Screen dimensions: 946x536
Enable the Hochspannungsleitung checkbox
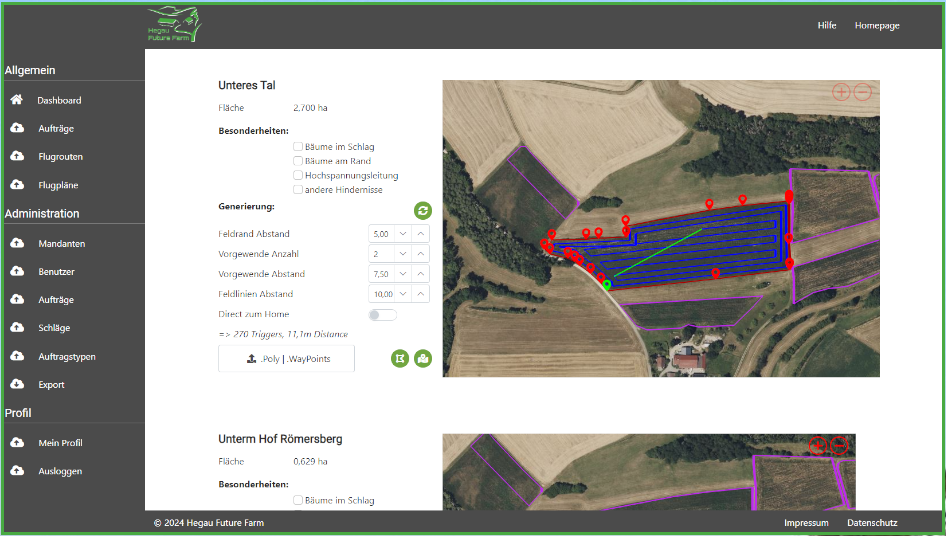[298, 175]
